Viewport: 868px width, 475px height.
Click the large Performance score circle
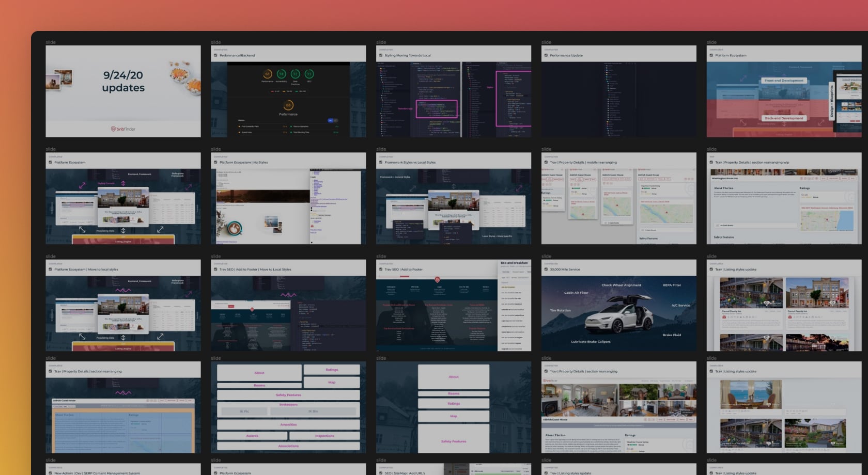288,105
